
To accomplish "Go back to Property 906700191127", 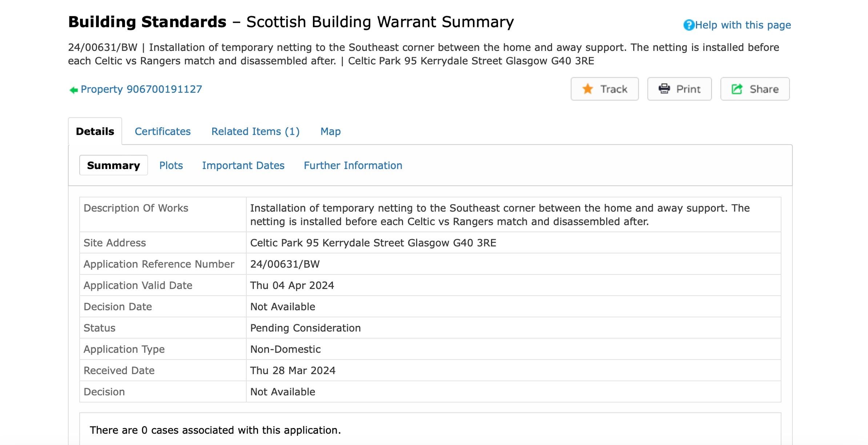I will pyautogui.click(x=141, y=89).
